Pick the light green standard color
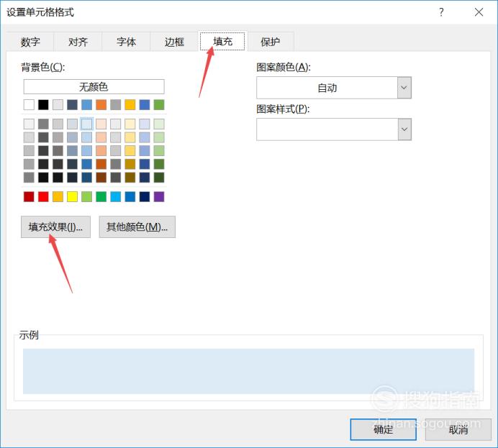498x448 pixels. (86, 197)
